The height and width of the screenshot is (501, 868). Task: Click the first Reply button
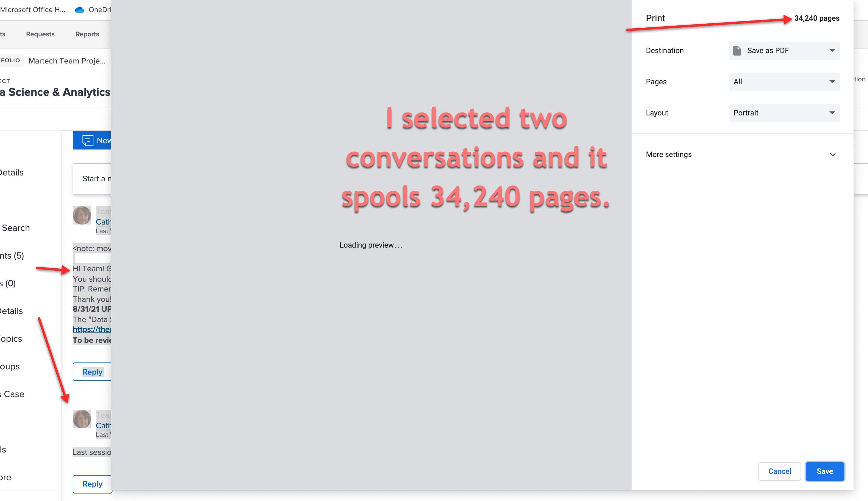[x=92, y=372]
